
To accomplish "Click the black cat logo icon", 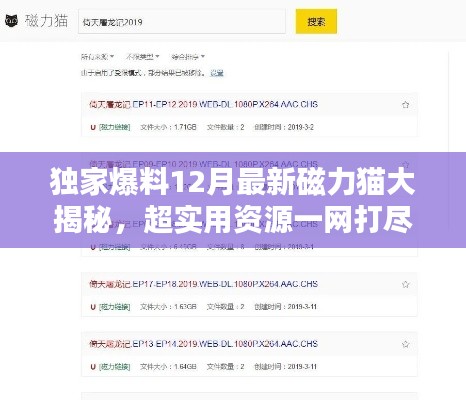I will (11, 21).
